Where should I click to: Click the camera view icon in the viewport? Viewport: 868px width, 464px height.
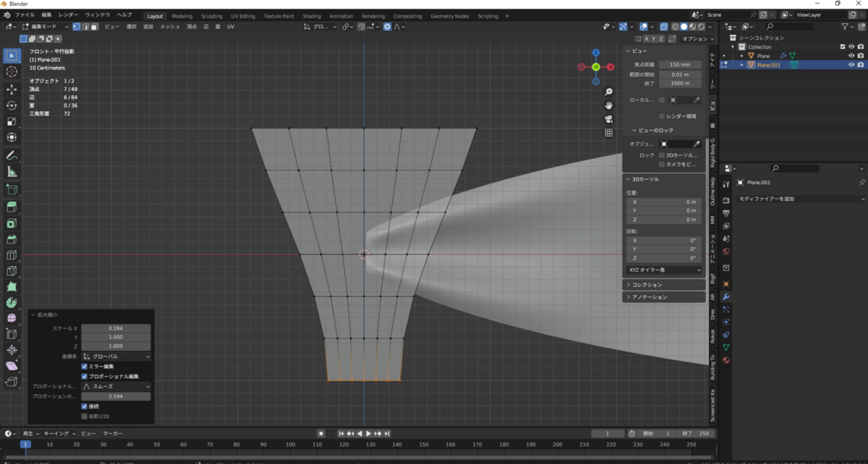[x=609, y=119]
